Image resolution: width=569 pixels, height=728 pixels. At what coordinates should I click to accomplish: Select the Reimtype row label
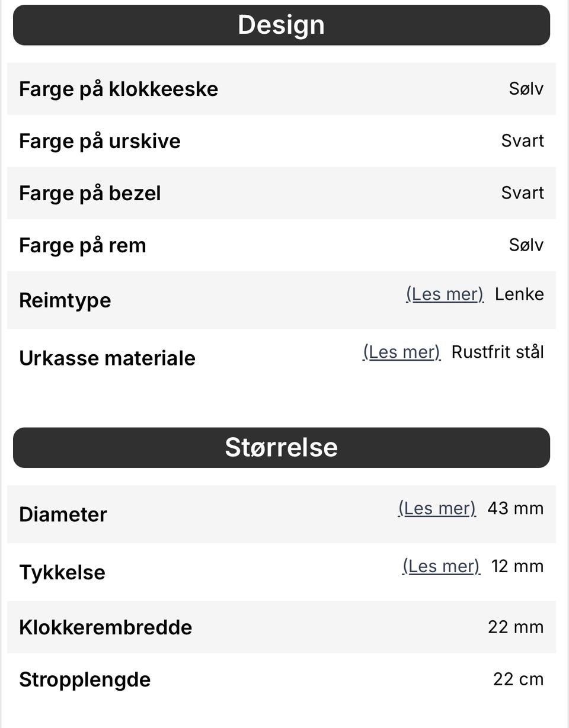tap(65, 300)
